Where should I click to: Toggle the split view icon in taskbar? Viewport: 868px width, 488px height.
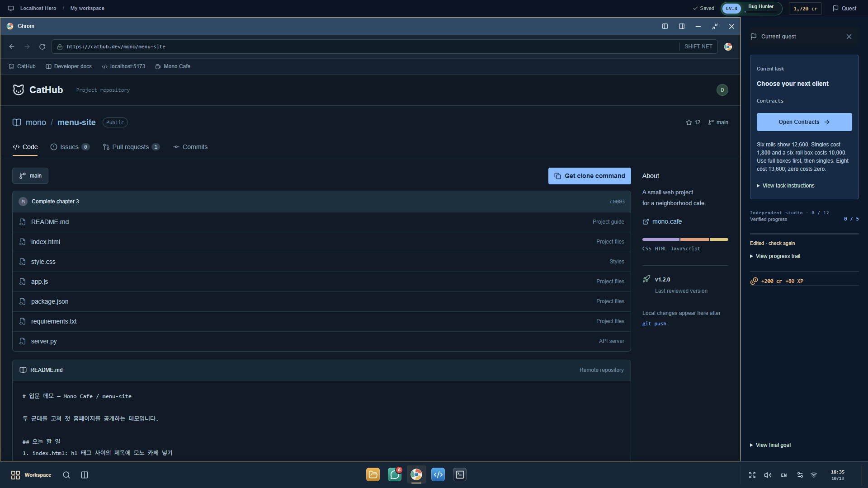(85, 475)
